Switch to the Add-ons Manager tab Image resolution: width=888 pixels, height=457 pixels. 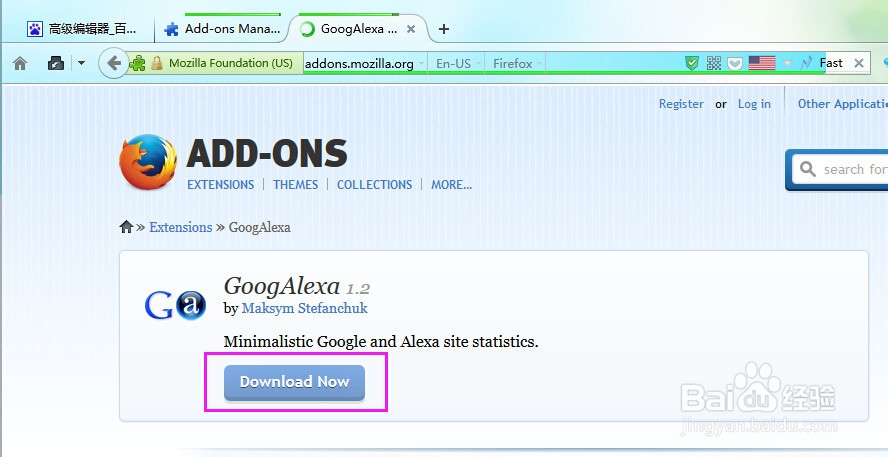point(221,28)
